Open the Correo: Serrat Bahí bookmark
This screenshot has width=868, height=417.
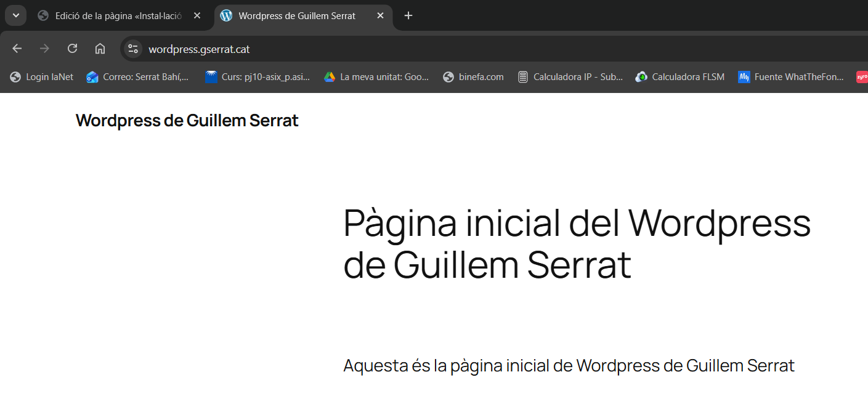pos(138,77)
